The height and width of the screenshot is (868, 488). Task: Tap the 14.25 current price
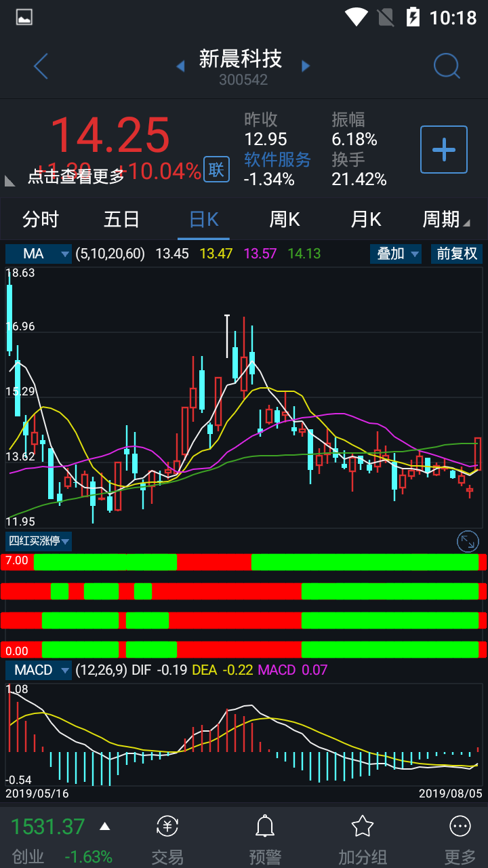(110, 134)
